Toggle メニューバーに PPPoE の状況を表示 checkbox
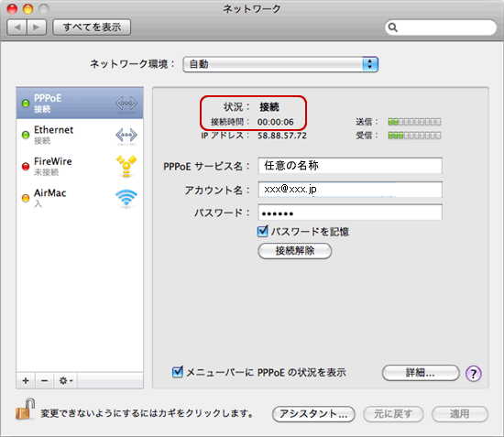Image resolution: width=504 pixels, height=437 pixels. 178,372
